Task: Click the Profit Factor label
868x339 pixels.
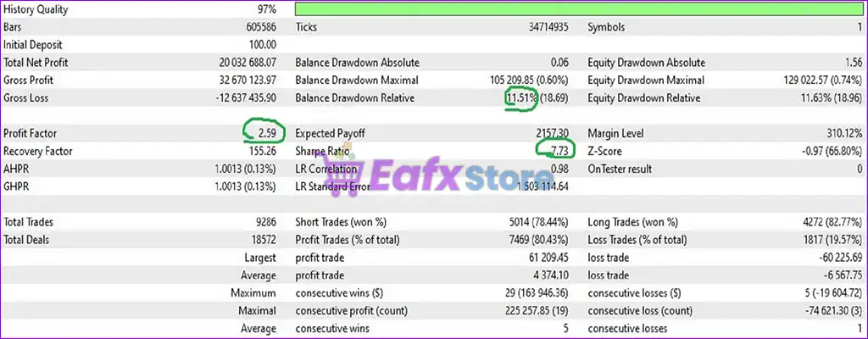Action: [30, 134]
